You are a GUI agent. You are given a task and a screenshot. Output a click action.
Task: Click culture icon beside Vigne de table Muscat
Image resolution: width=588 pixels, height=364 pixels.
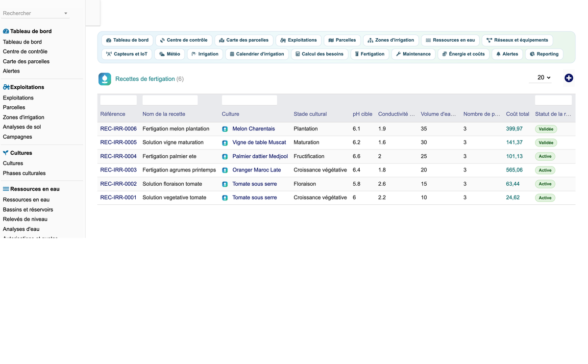click(x=225, y=143)
